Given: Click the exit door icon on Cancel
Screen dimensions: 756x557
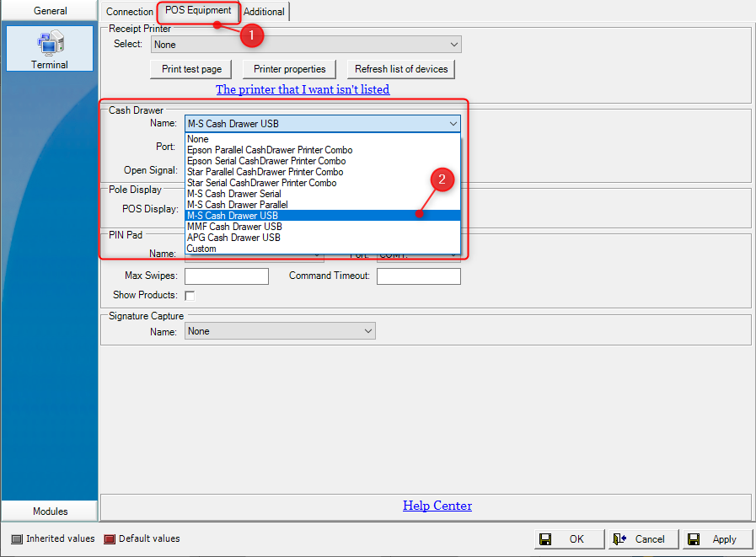Looking at the screenshot, I should point(619,539).
